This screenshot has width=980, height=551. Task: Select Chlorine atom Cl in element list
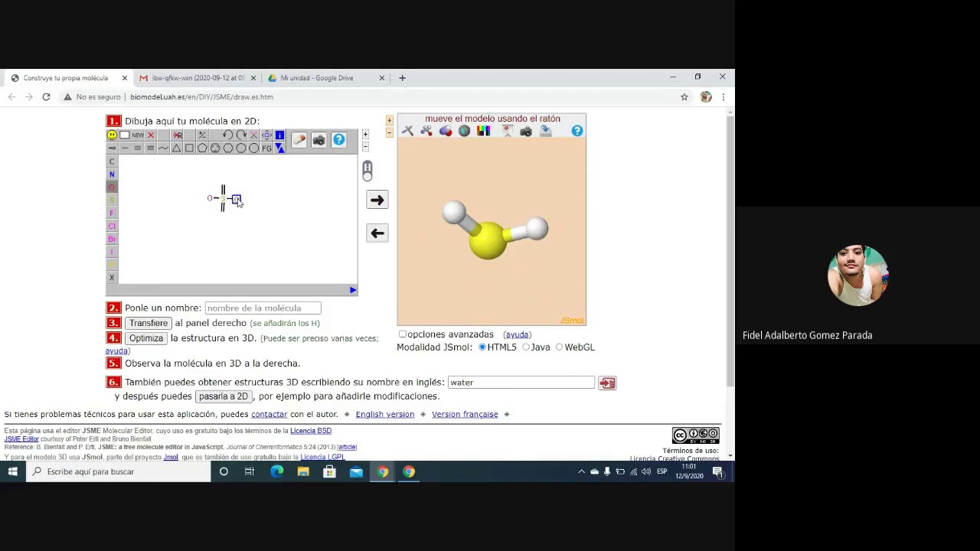pyautogui.click(x=112, y=227)
